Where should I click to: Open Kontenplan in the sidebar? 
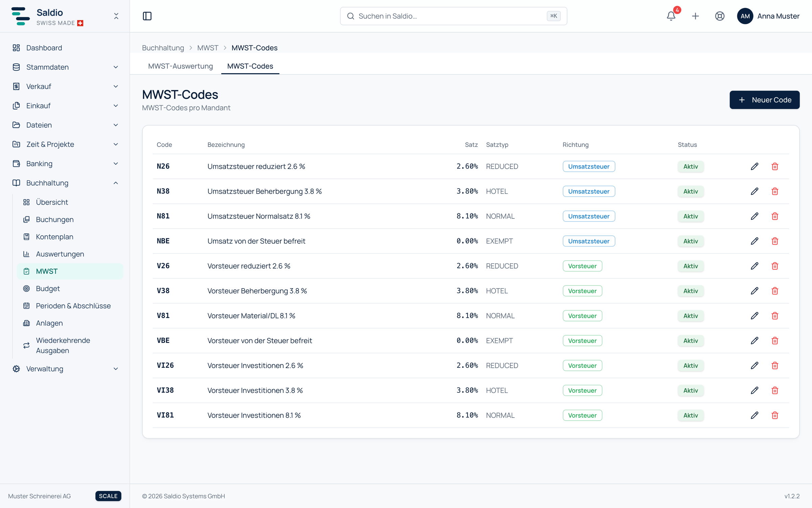(x=70, y=237)
